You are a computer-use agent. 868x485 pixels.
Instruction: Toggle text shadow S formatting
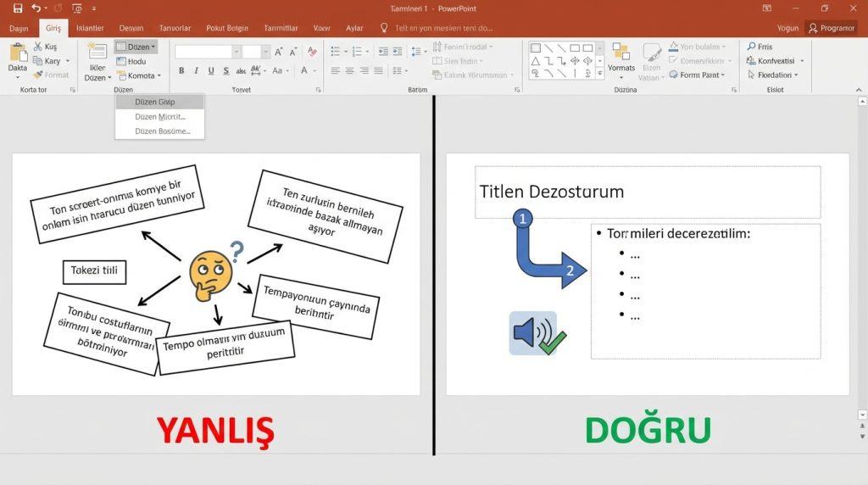pos(225,70)
